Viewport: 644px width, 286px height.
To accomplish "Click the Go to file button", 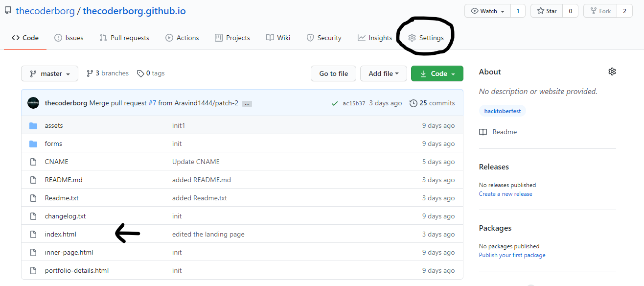I will (x=334, y=73).
